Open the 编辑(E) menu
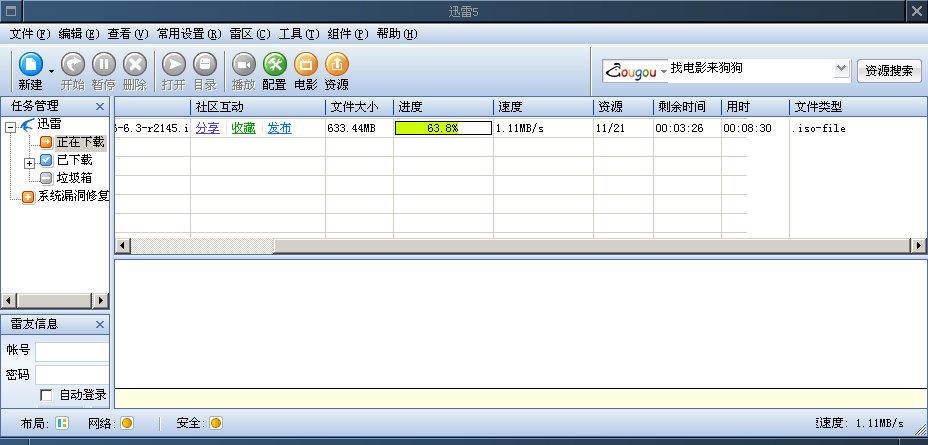This screenshot has width=928, height=445. coord(79,34)
